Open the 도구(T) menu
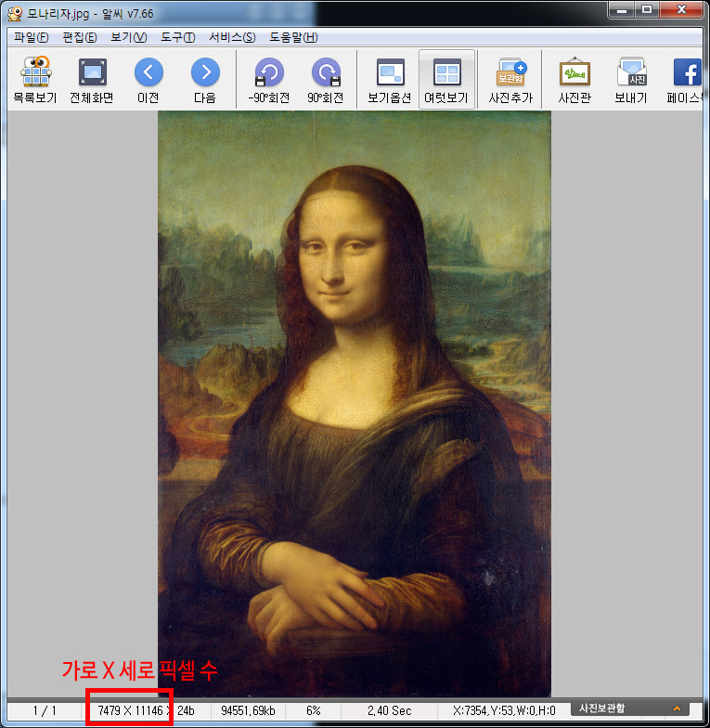Image resolution: width=710 pixels, height=728 pixels. pos(178,37)
